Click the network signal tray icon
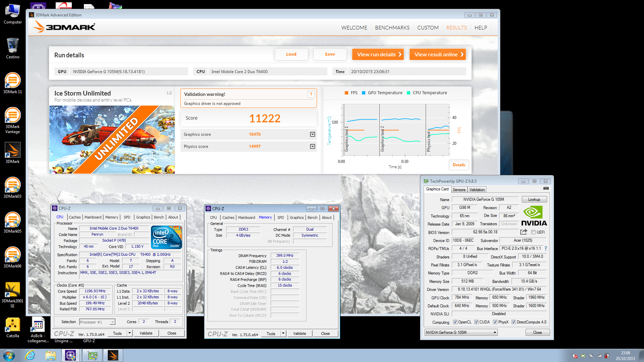The image size is (644, 362). click(599, 356)
